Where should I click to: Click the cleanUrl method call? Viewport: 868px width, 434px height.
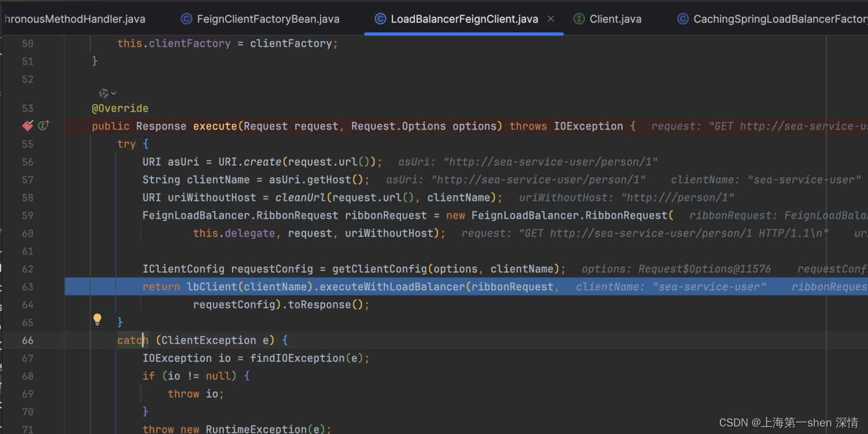[x=301, y=197]
